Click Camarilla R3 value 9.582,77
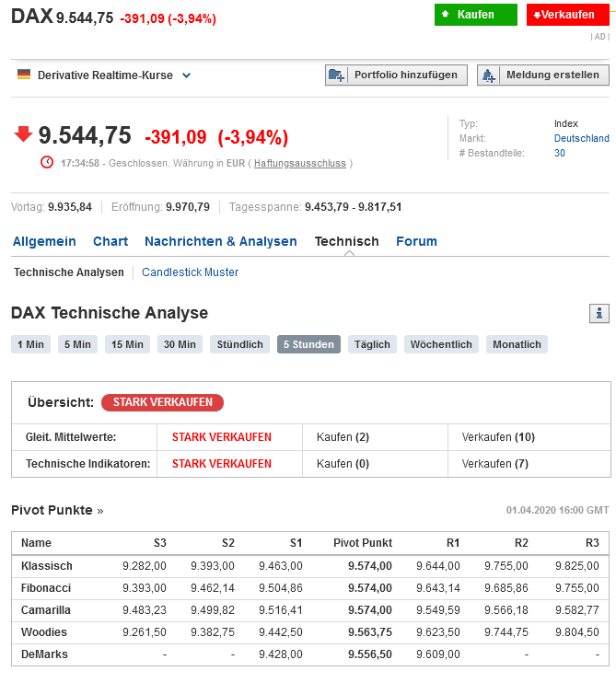 [576, 609]
